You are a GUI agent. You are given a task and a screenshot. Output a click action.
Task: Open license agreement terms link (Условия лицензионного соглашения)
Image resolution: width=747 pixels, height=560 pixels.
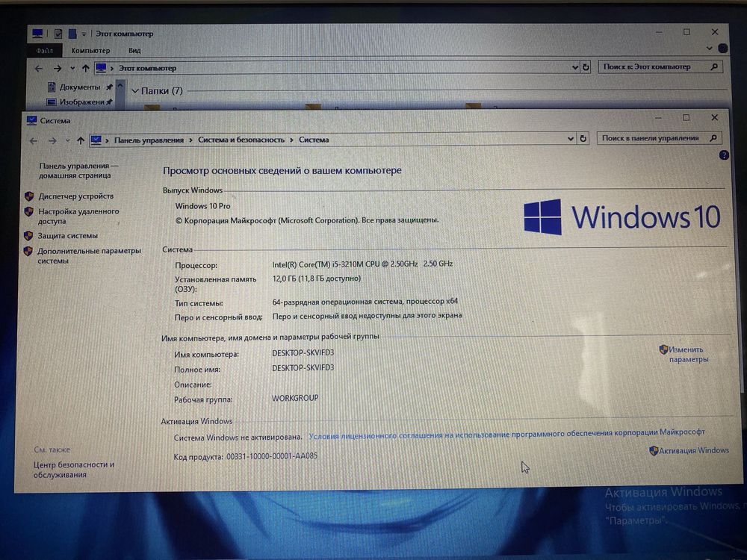pos(506,434)
